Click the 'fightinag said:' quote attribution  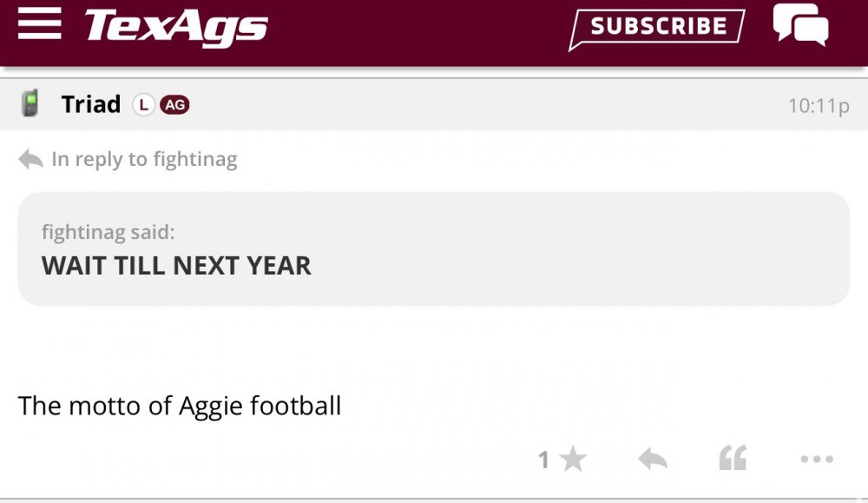coord(108,233)
